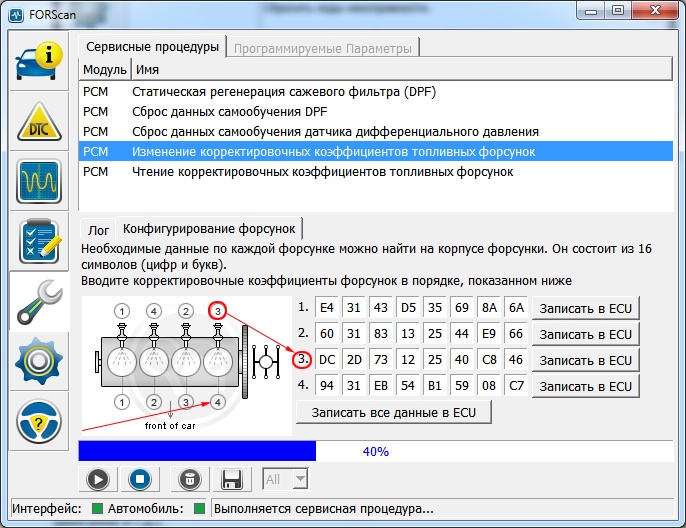Open the DTC error codes section
The width and height of the screenshot is (686, 528).
(39, 122)
